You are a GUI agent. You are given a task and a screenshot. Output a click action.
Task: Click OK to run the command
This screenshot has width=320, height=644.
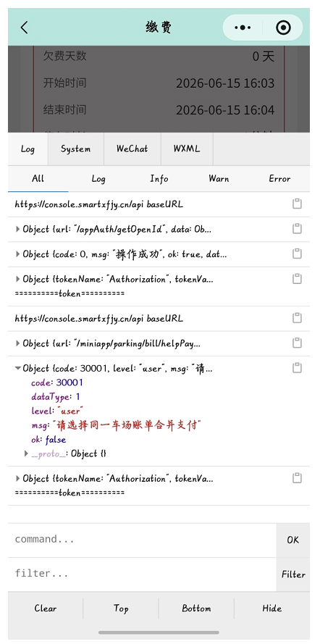pyautogui.click(x=293, y=540)
